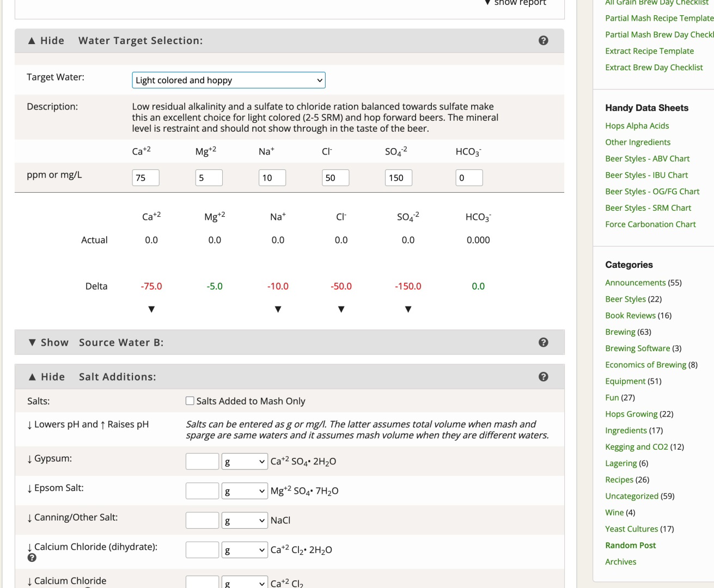714x588 pixels.
Task: Collapse the Water Target Selection section
Action: click(46, 41)
